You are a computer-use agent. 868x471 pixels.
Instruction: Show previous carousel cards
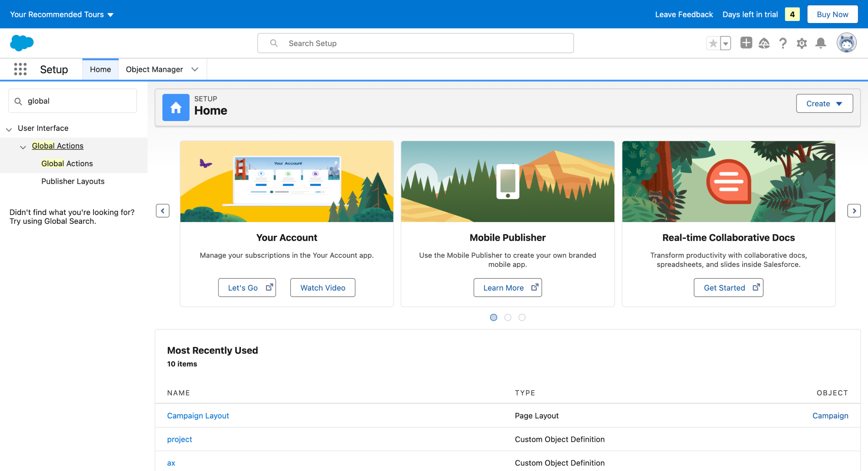pos(163,211)
